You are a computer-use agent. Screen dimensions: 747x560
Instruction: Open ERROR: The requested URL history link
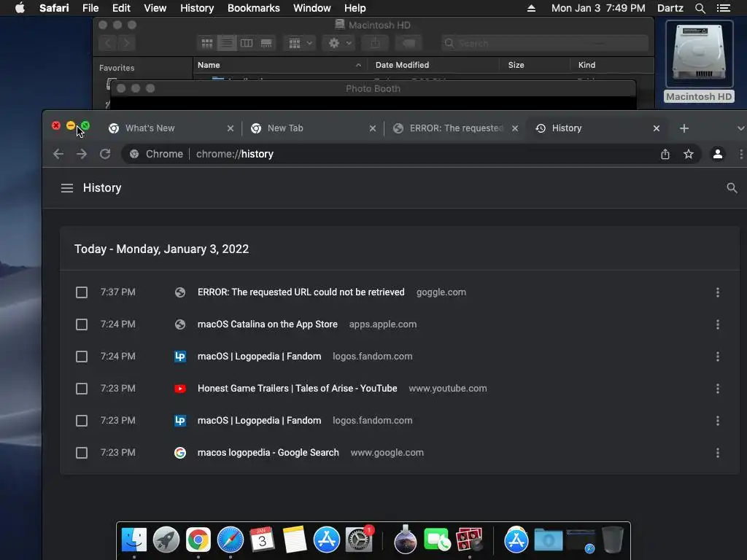[301, 292]
